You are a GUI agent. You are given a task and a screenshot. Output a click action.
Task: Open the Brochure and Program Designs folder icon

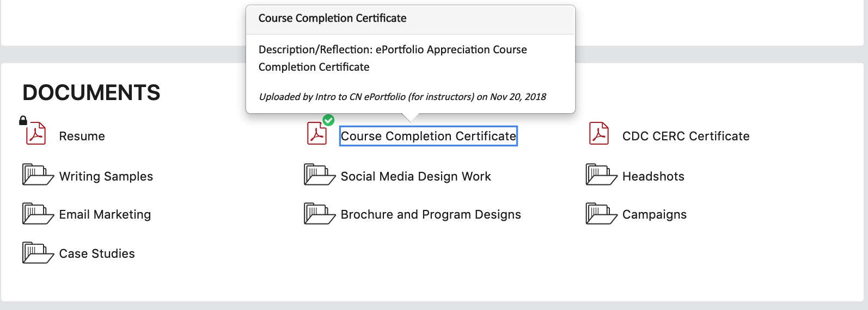click(x=320, y=214)
